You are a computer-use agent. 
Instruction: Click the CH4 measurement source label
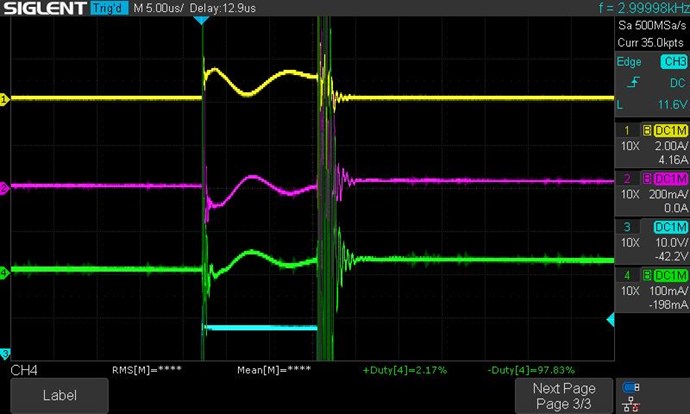click(x=24, y=370)
